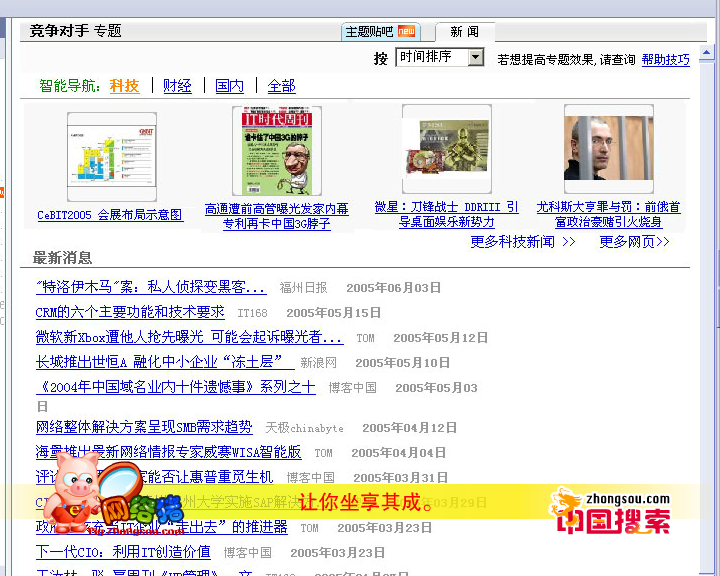The image size is (720, 576).
Task: Click the MSI graphics card thumbnail
Action: [x=446, y=149]
